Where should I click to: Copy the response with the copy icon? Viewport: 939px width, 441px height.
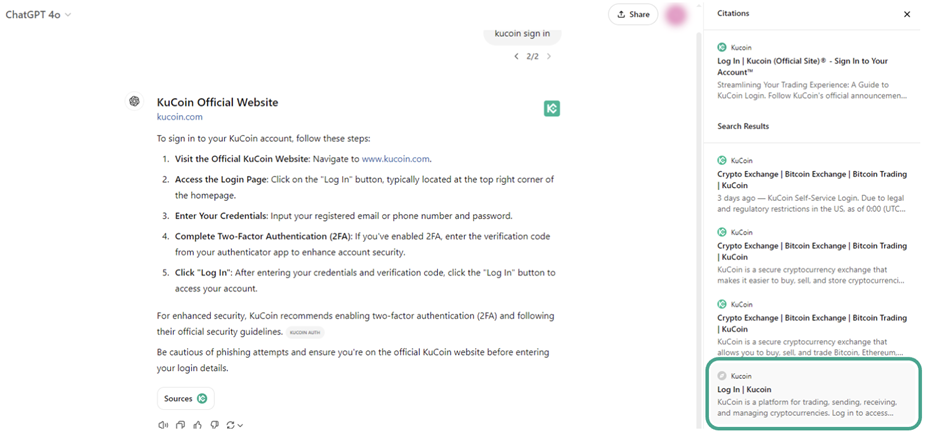click(x=180, y=425)
